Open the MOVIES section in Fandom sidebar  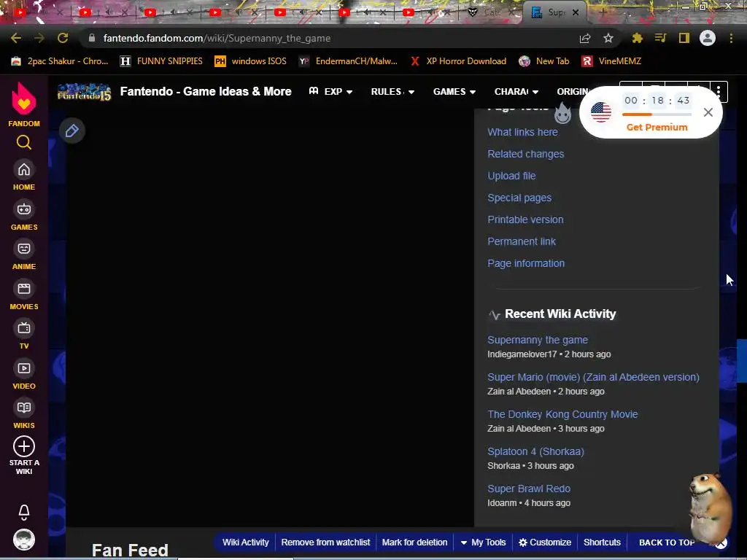[x=24, y=296]
